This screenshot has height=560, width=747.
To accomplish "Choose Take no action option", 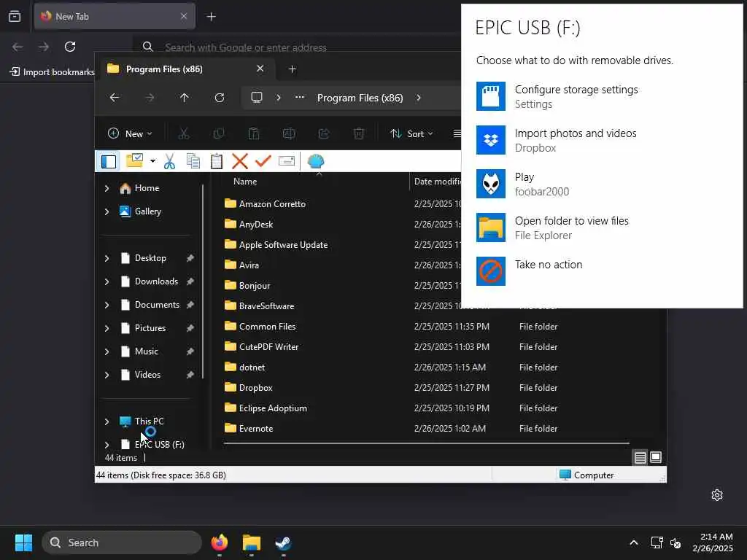I will [x=602, y=271].
